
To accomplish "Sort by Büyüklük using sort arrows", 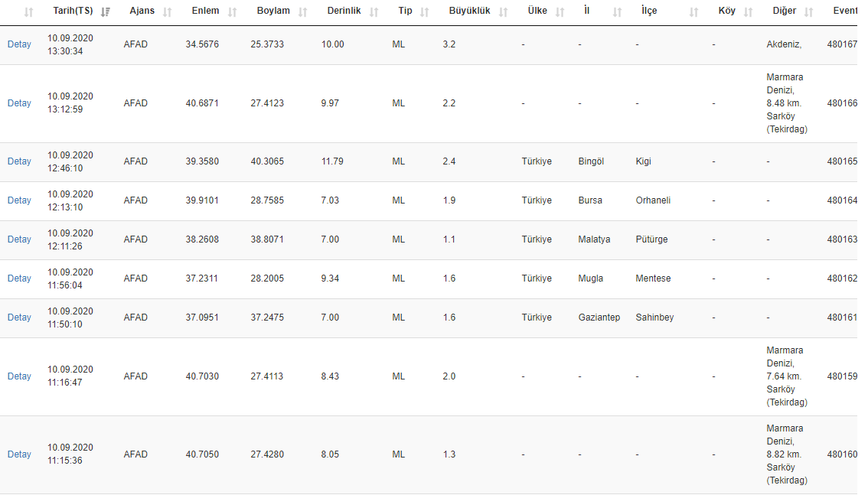I will click(503, 12).
